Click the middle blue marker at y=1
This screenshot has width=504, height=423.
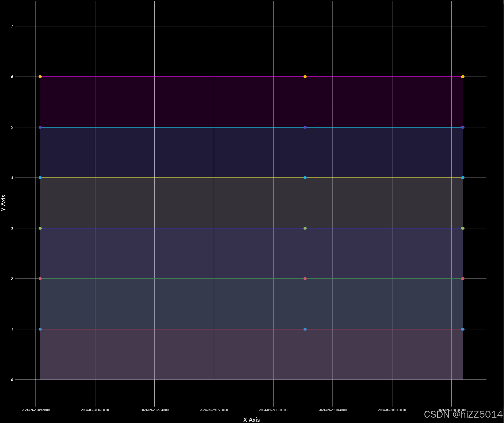tap(305, 329)
